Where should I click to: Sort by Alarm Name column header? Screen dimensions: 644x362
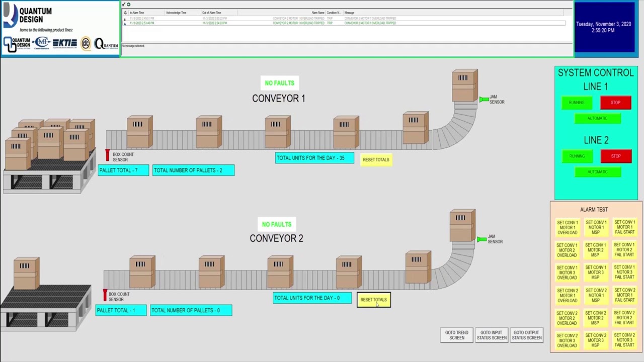point(282,13)
